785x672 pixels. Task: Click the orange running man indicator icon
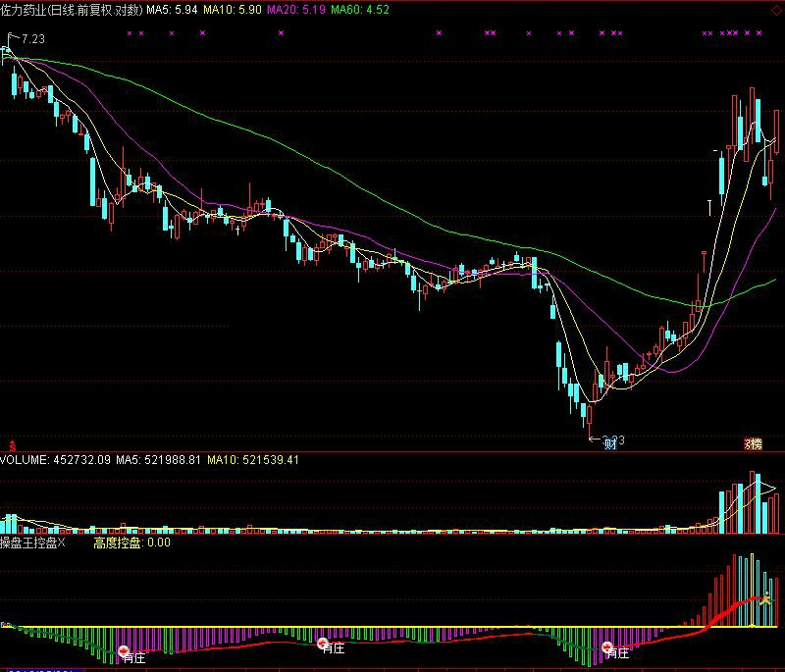click(765, 598)
